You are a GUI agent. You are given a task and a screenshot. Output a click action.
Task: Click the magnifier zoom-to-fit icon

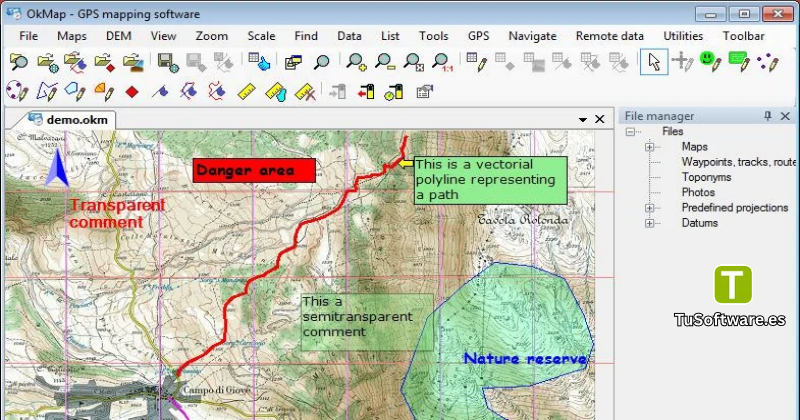413,62
